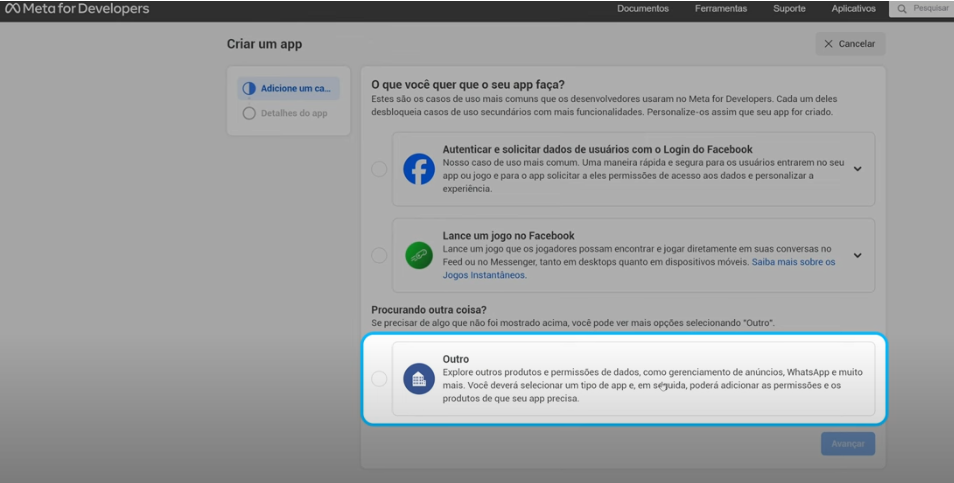
Task: Open the Suporte menu
Action: point(789,9)
